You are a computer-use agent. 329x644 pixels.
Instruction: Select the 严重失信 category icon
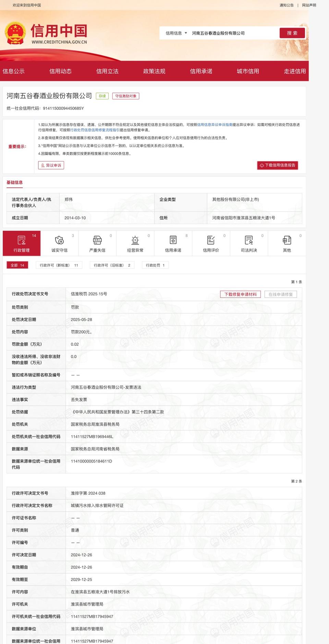point(97,240)
